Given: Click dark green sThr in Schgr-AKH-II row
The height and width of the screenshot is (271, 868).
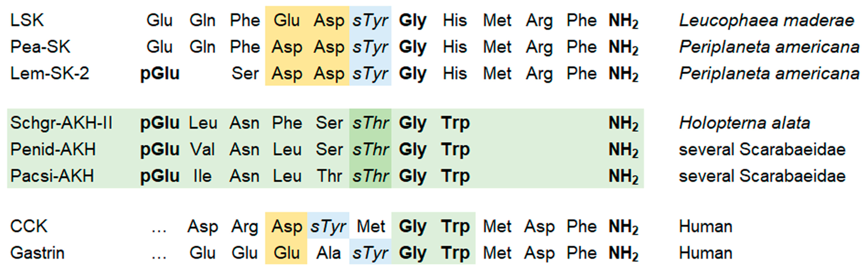Looking at the screenshot, I should (370, 123).
